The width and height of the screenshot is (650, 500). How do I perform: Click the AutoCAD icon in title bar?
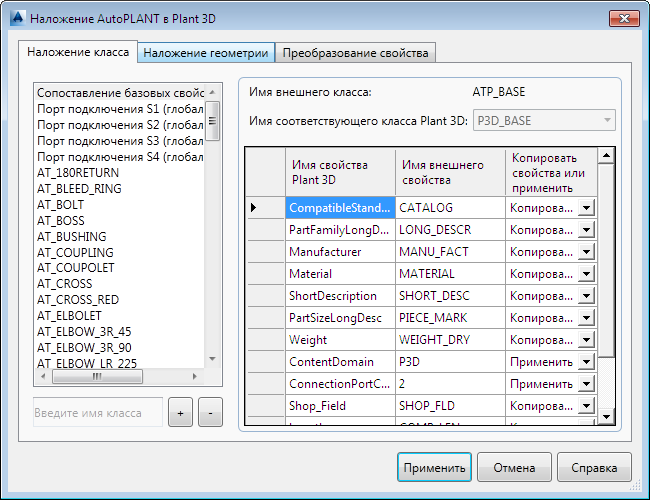pos(18,19)
